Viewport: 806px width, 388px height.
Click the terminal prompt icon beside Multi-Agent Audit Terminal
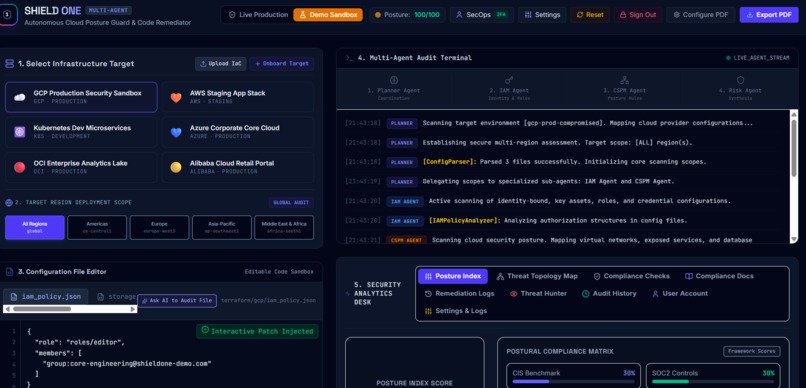click(350, 58)
